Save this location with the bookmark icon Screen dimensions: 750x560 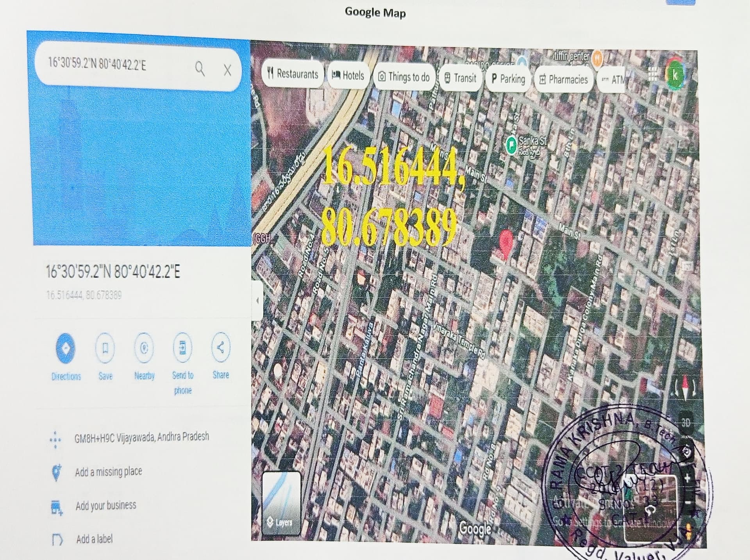(x=105, y=347)
